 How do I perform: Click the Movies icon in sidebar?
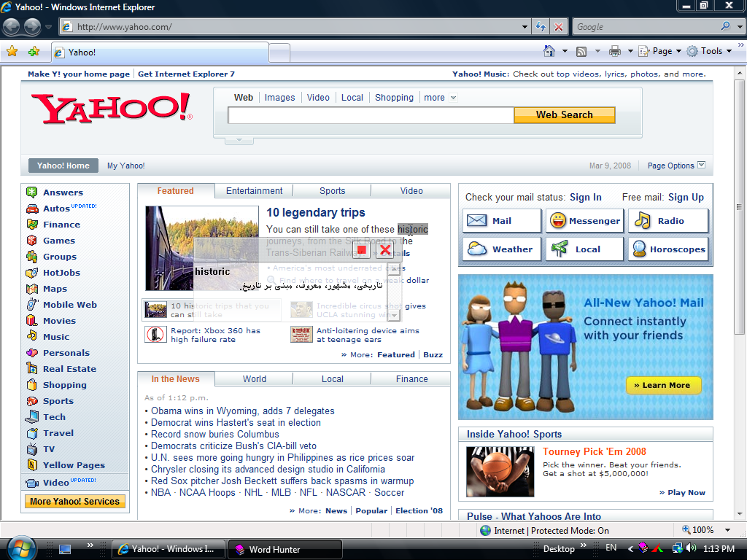[x=32, y=321]
